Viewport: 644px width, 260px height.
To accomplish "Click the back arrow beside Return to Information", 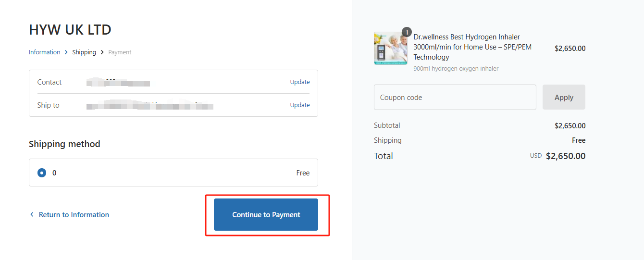I will pos(32,215).
